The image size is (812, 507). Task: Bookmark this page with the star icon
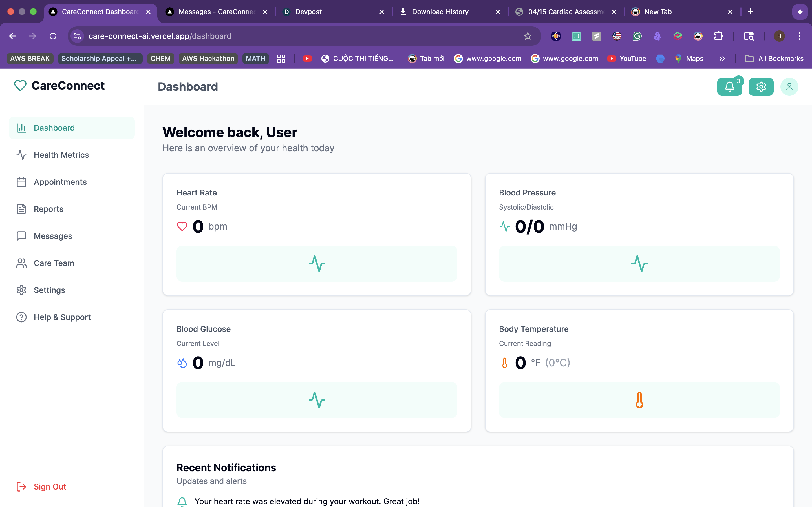[x=528, y=36]
